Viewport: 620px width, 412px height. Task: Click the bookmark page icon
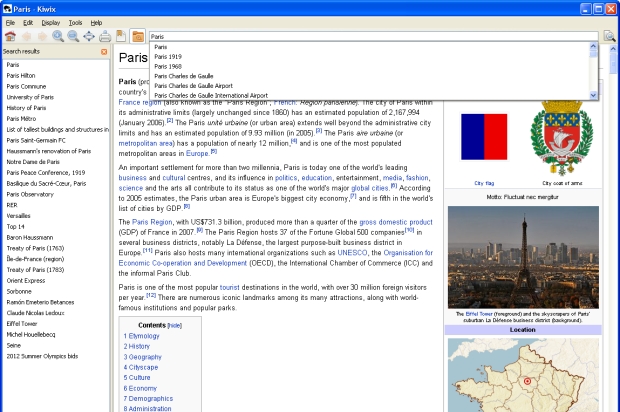click(120, 36)
